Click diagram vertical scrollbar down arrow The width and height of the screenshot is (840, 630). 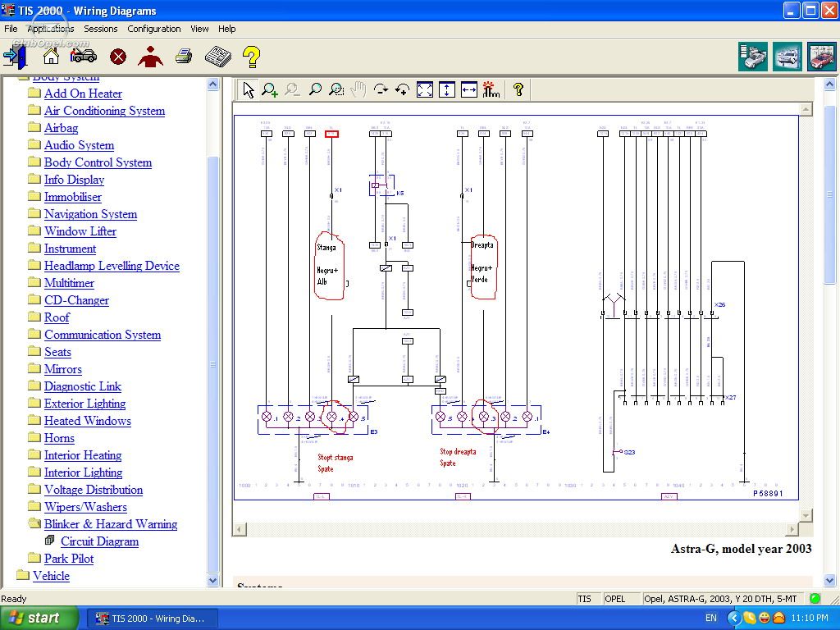coord(806,515)
